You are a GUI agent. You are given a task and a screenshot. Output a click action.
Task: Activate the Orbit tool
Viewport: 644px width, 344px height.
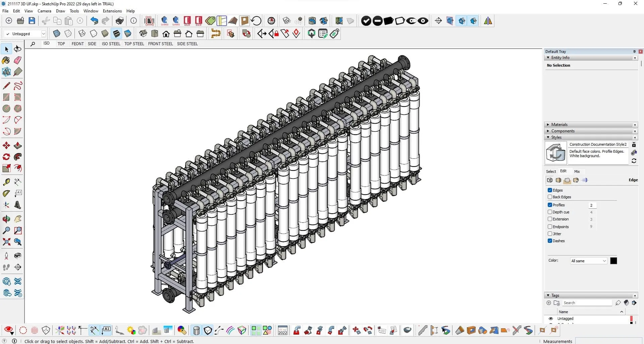coord(6,219)
